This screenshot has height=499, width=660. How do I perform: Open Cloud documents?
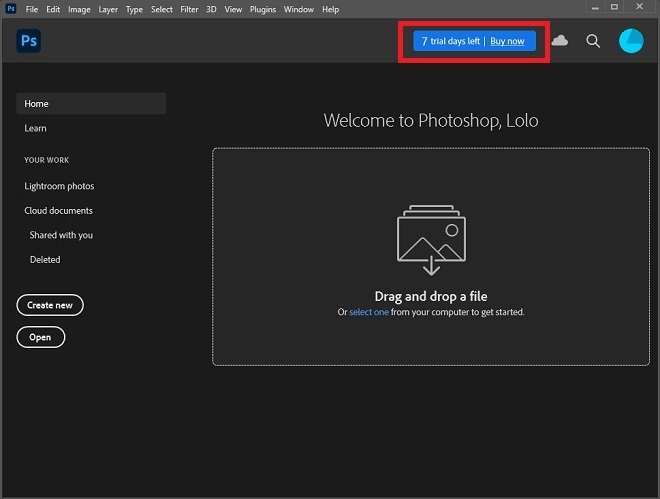coord(59,211)
